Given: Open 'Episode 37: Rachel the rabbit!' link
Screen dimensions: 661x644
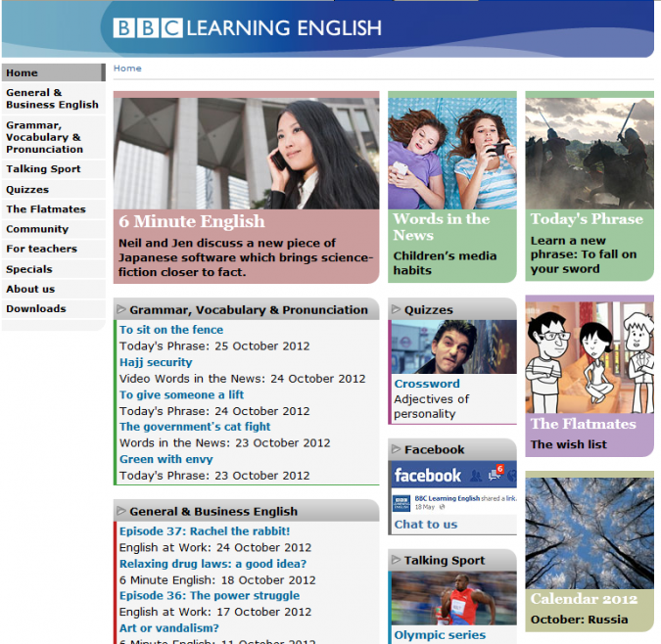Looking at the screenshot, I should 205,531.
